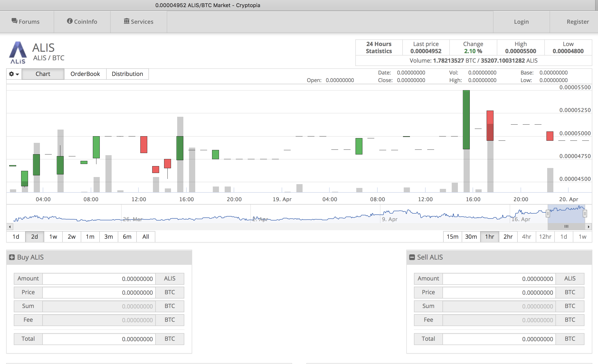Screen dimensions: 598x364
Task: Open the Forums speech bubble icon
Action: pyautogui.click(x=14, y=21)
